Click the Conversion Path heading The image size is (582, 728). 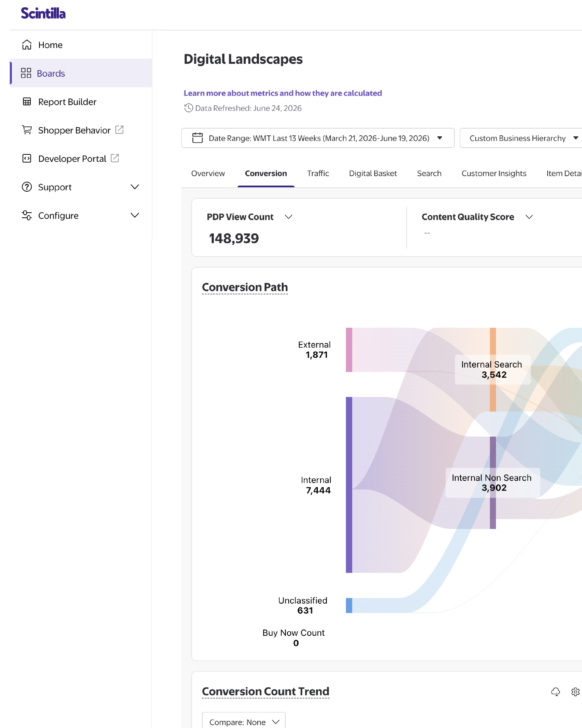coord(245,287)
